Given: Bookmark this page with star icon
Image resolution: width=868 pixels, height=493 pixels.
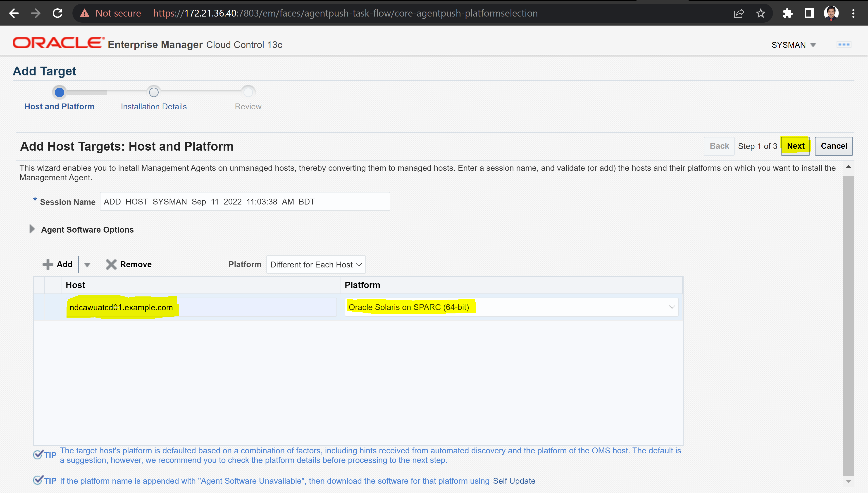Looking at the screenshot, I should [x=761, y=13].
